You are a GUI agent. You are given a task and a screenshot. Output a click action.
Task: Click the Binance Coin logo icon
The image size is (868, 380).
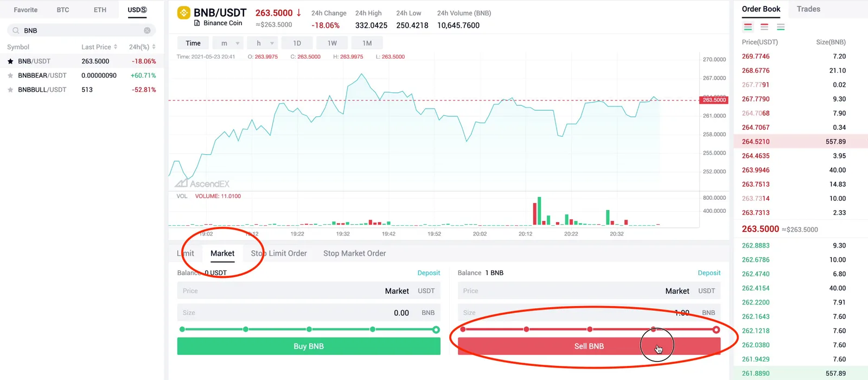[x=184, y=13]
